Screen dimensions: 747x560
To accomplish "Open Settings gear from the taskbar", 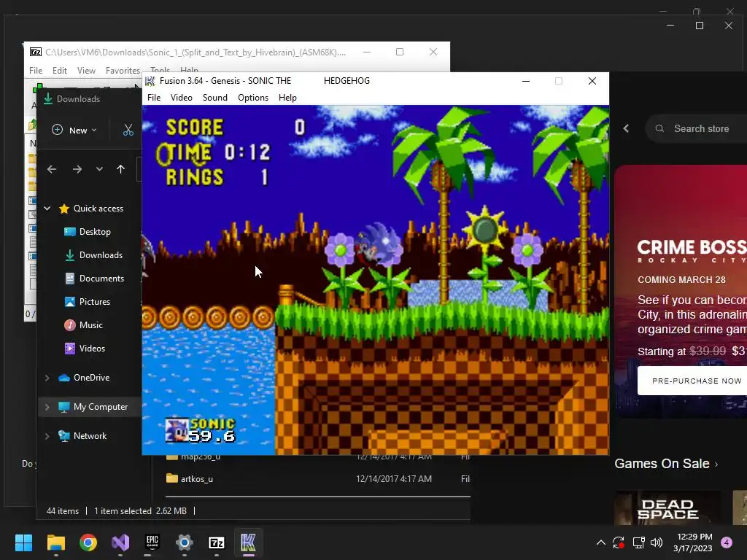I will click(184, 542).
